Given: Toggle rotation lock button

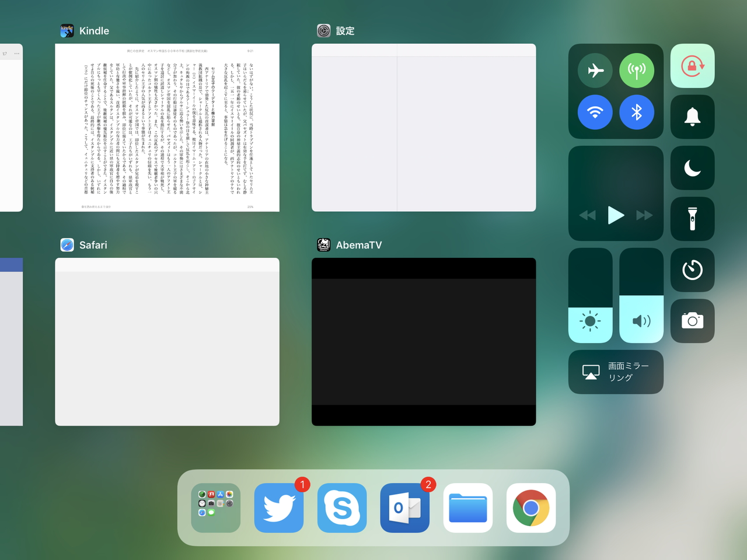Looking at the screenshot, I should click(693, 66).
